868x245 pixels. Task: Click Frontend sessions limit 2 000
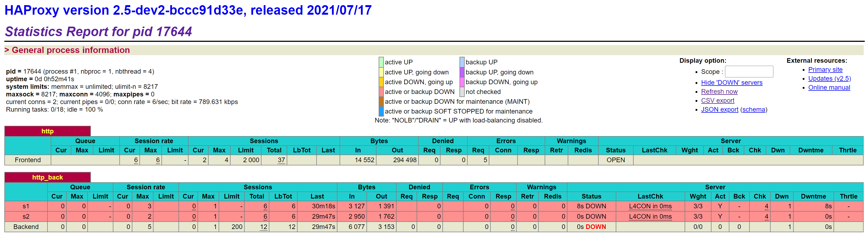[251, 160]
